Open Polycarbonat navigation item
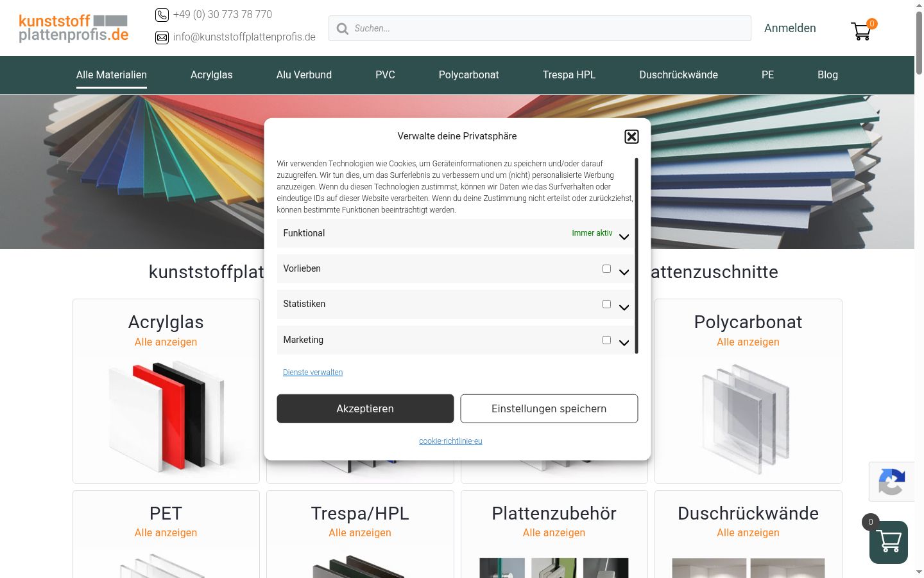924x578 pixels. click(469, 74)
